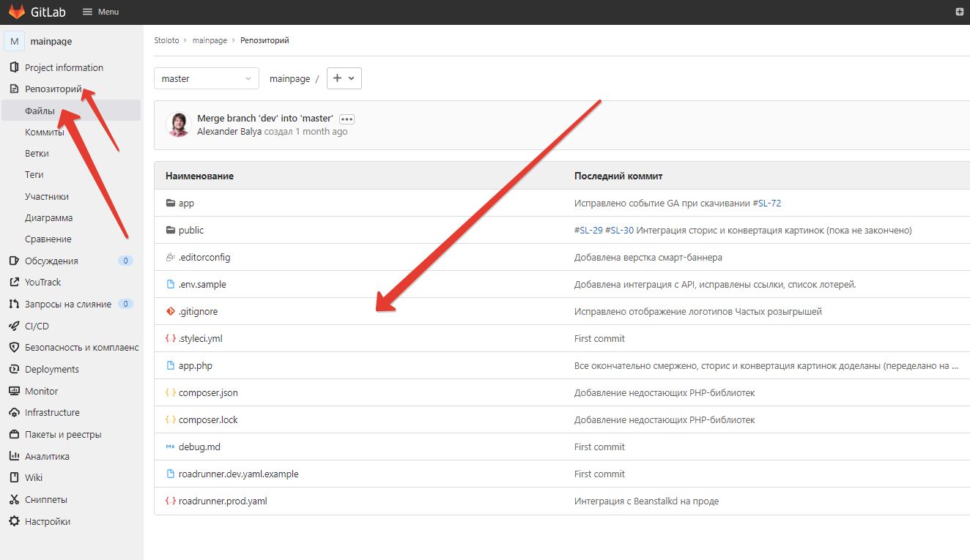Viewport: 970px width, 560px height.
Task: Click the shield icon for security and compliance
Action: pos(13,348)
